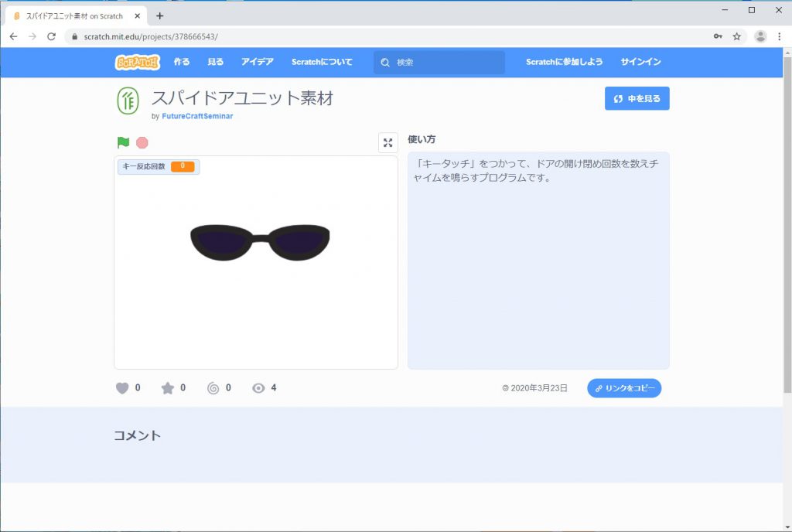
Task: Favorite the project with star icon
Action: point(167,388)
